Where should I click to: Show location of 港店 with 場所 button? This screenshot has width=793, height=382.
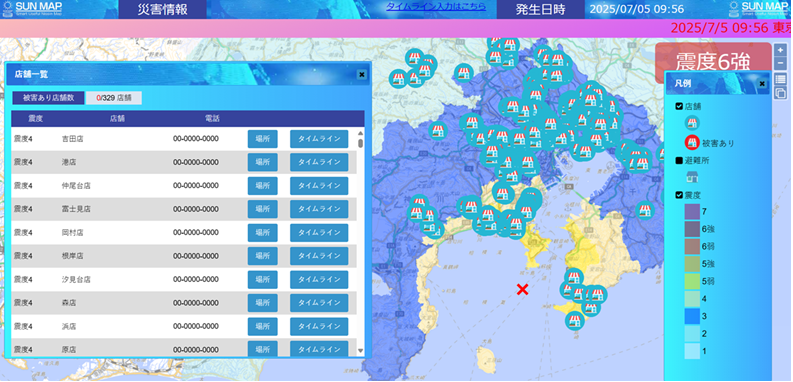(262, 162)
